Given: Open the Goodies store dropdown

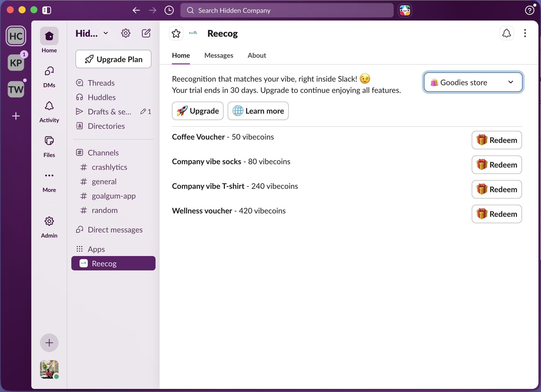Looking at the screenshot, I should click(x=473, y=82).
